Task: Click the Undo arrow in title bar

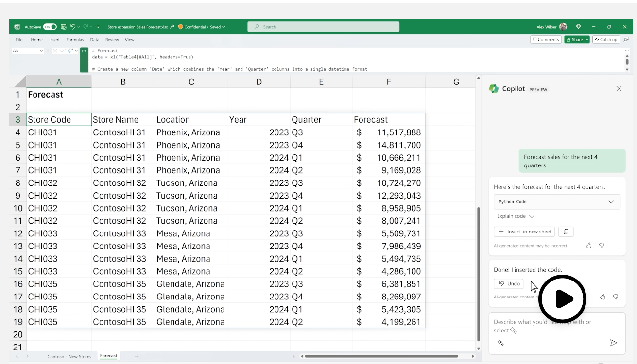Action: tap(73, 27)
